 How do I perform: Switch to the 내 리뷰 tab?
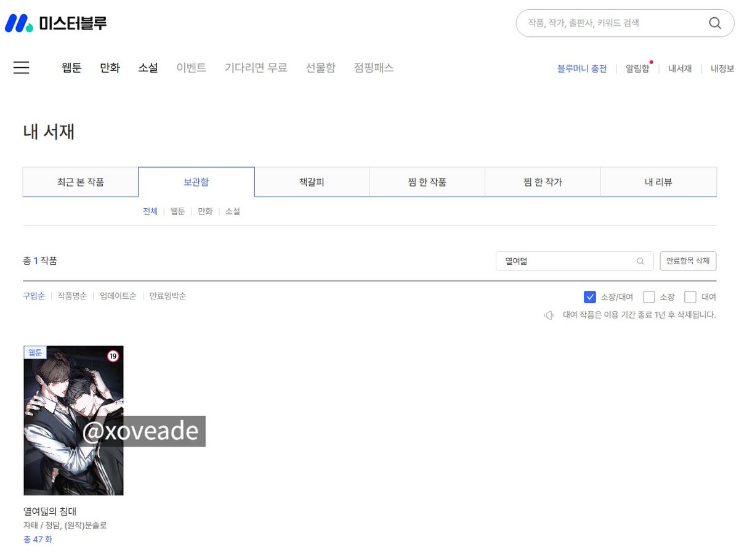point(658,182)
